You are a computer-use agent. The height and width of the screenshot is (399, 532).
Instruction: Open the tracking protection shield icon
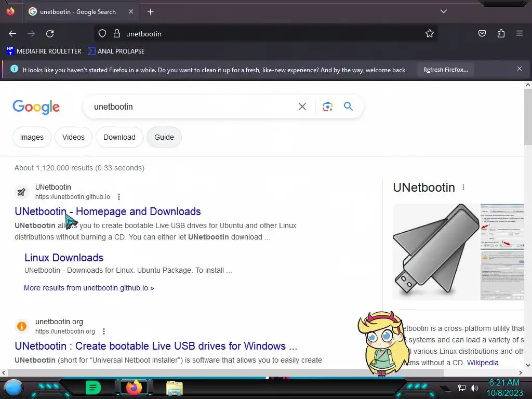point(102,34)
